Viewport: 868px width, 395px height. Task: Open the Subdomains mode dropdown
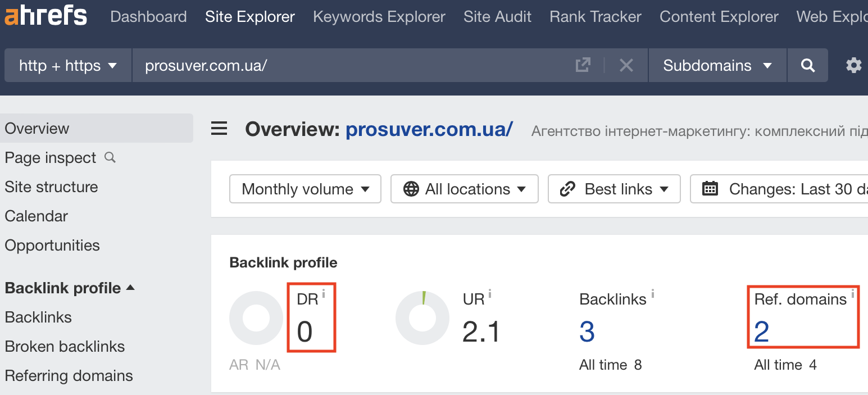(x=717, y=66)
